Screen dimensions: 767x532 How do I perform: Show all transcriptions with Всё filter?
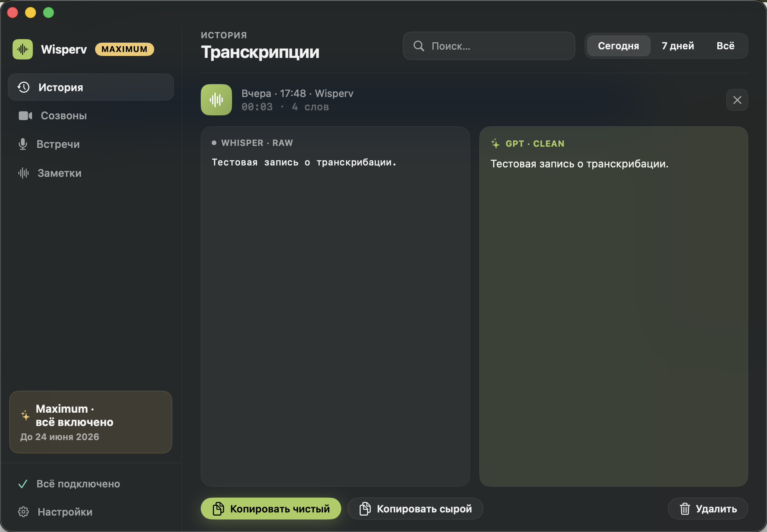pyautogui.click(x=725, y=46)
